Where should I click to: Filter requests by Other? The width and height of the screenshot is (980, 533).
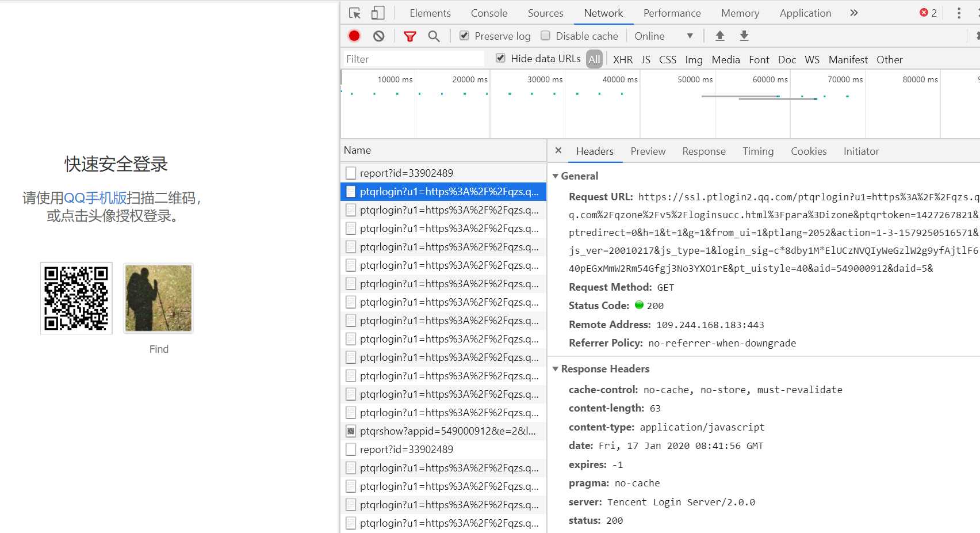[x=889, y=59]
